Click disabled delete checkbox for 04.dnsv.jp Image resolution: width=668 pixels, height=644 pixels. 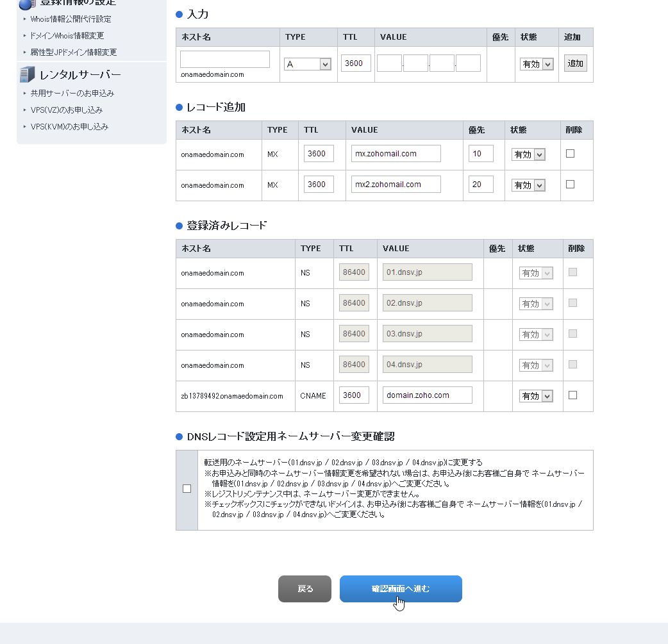(572, 364)
